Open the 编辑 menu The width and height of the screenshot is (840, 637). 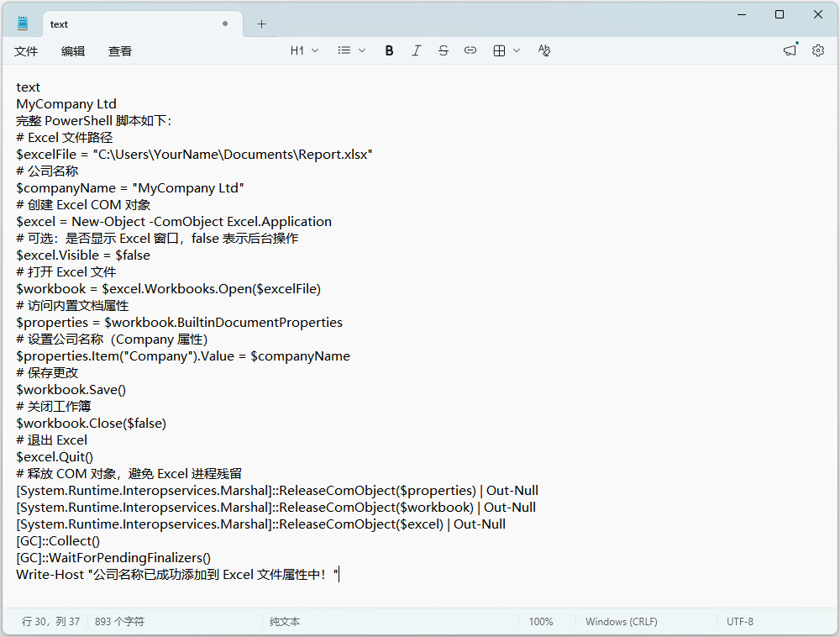(73, 51)
